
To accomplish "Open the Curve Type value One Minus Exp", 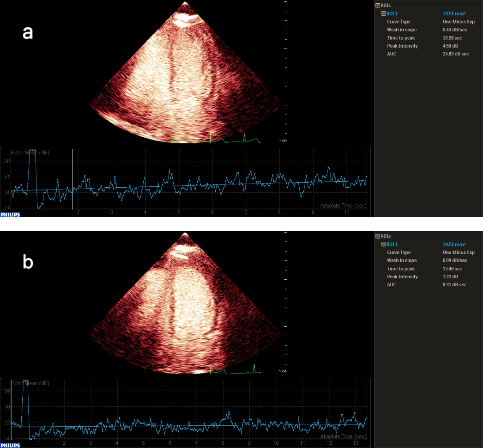I will (459, 22).
